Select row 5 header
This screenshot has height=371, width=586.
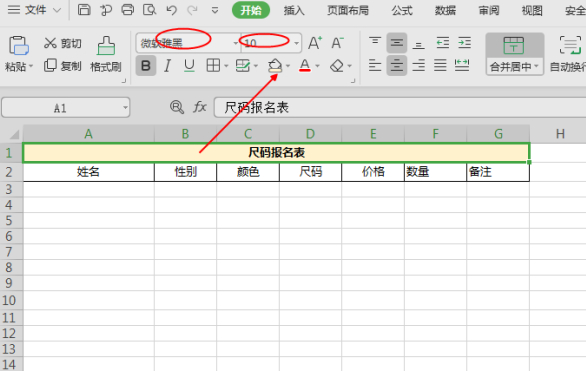coord(9,220)
